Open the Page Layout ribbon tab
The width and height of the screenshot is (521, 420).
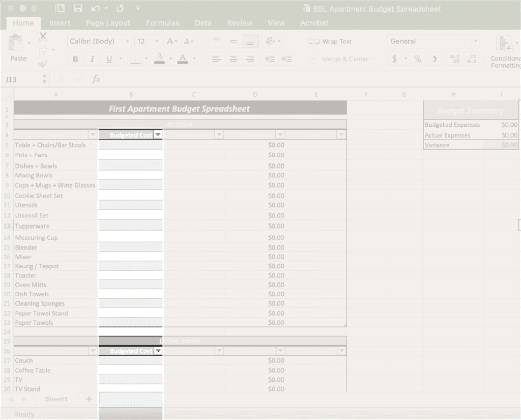[x=108, y=23]
